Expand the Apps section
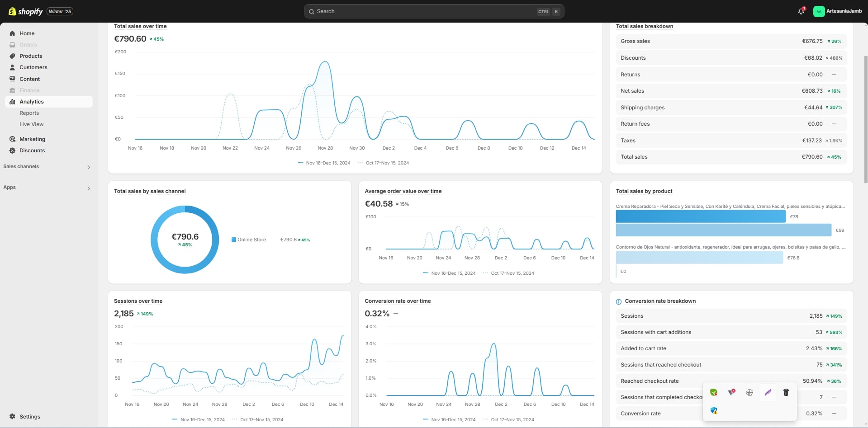 [x=89, y=188]
